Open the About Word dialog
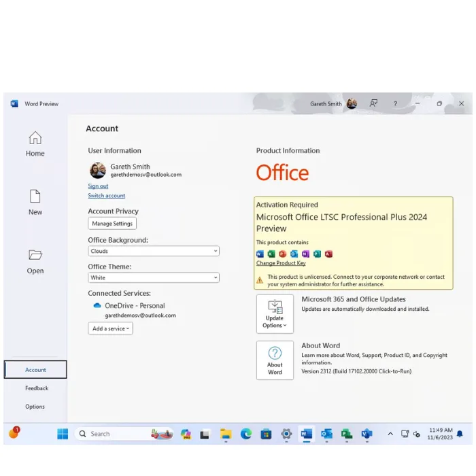Image resolution: width=476 pixels, height=476 pixels. 275,360
